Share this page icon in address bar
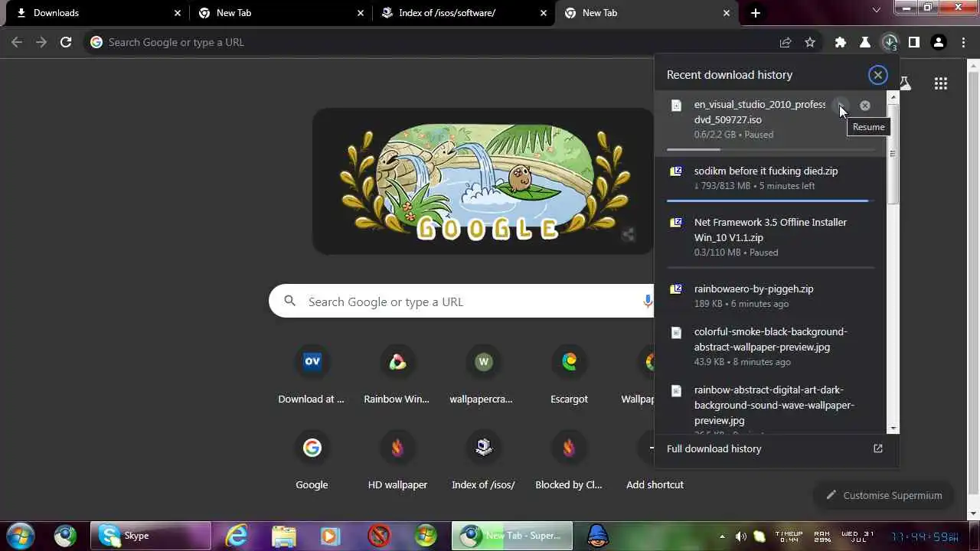Screen dimensions: 980x551 click(x=786, y=42)
